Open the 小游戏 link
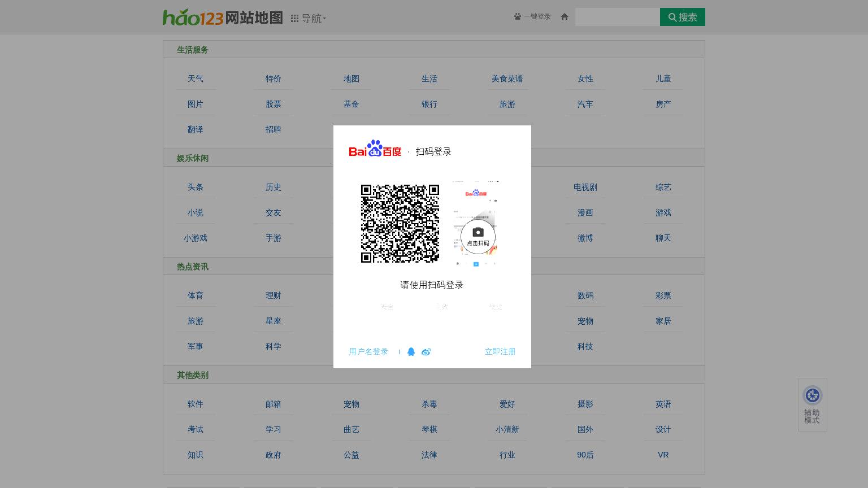 tap(196, 238)
